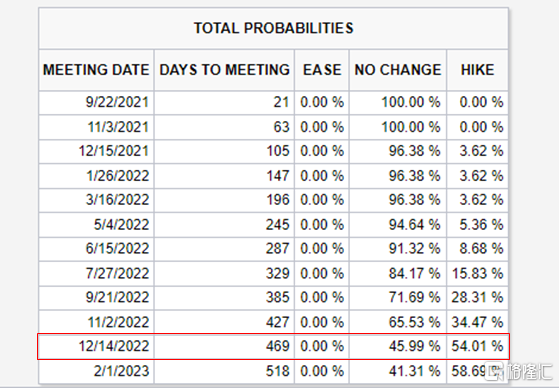Click the NO CHANGE column header
The image size is (559, 388).
[x=398, y=70]
